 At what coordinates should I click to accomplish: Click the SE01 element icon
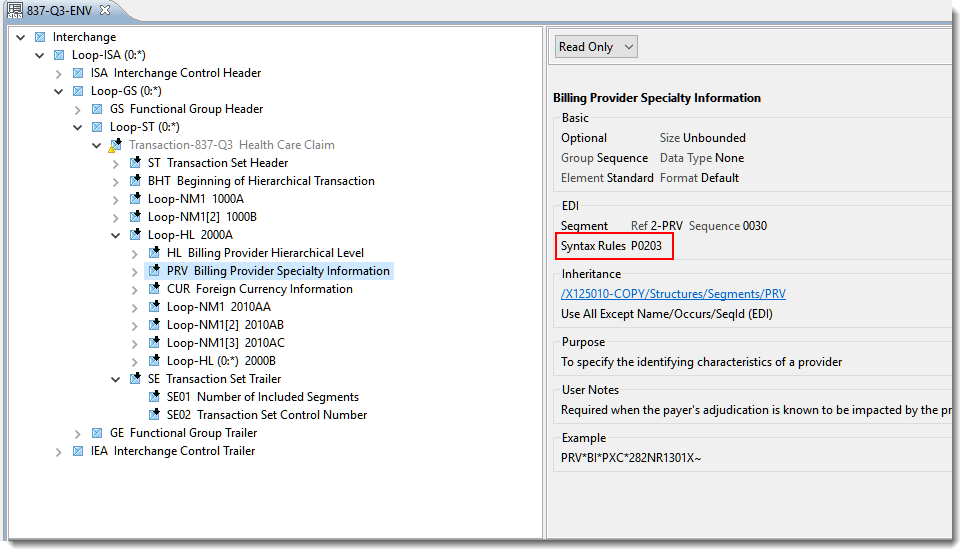click(x=154, y=397)
